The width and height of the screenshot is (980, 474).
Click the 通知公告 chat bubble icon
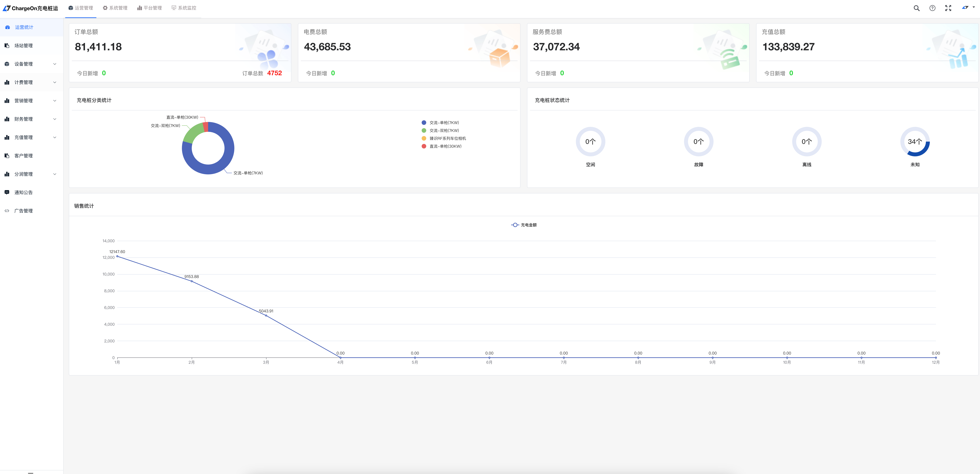7,192
